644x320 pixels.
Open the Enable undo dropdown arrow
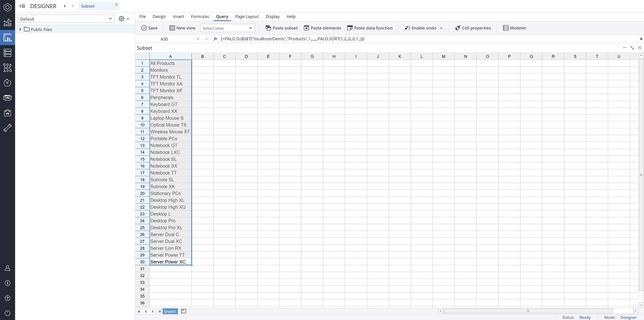[441, 28]
